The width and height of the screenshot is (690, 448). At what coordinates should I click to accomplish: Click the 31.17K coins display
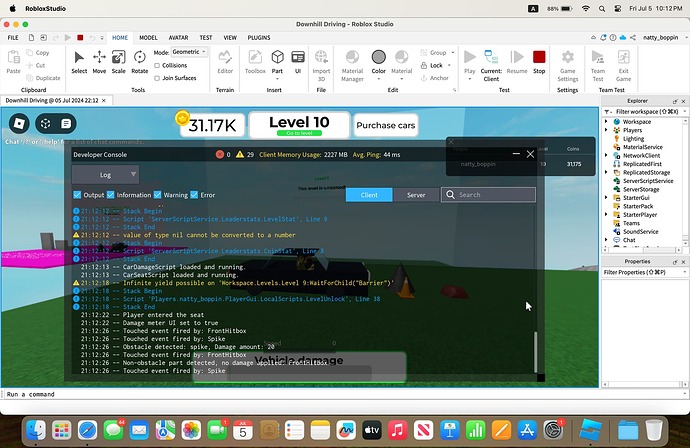click(x=212, y=125)
